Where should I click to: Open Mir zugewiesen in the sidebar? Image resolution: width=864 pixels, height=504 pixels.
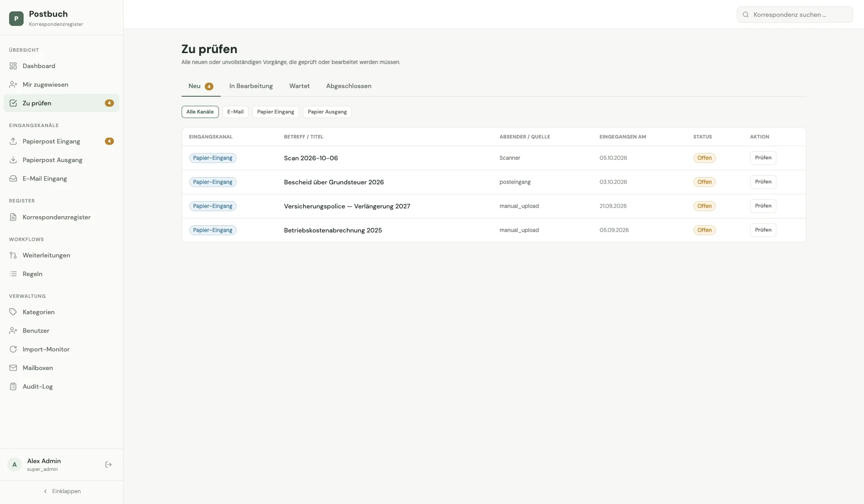pos(61,84)
